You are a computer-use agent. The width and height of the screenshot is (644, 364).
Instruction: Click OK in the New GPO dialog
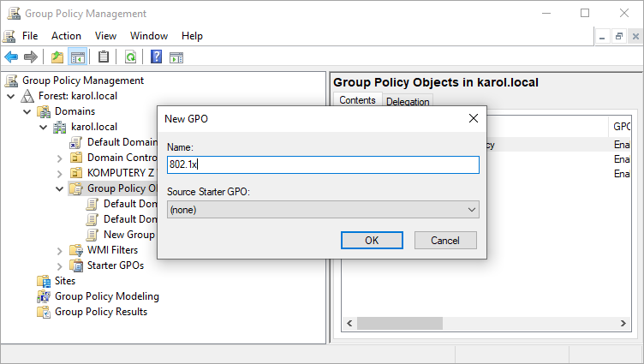point(372,241)
